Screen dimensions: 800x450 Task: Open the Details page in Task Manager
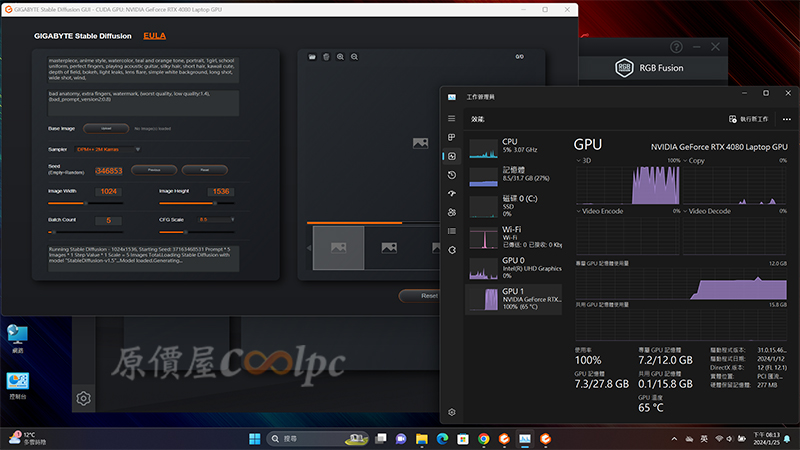[452, 231]
